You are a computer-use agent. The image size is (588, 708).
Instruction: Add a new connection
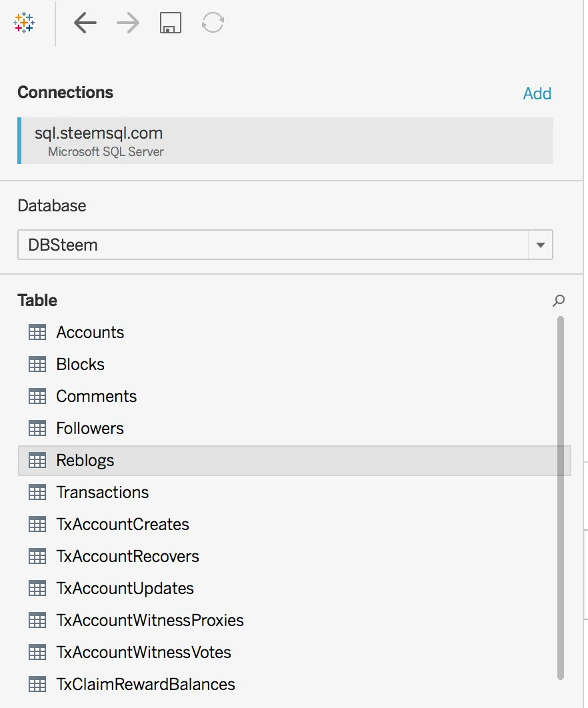537,93
